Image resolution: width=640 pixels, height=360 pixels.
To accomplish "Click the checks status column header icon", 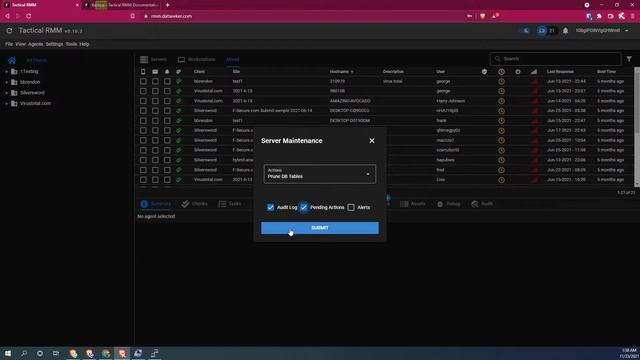I will (x=178, y=71).
